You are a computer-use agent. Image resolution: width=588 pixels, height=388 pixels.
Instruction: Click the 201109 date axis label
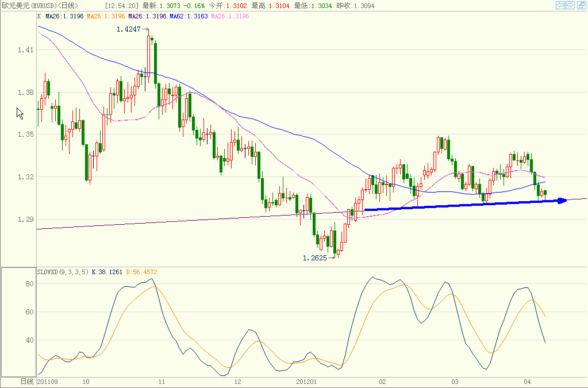[48, 382]
